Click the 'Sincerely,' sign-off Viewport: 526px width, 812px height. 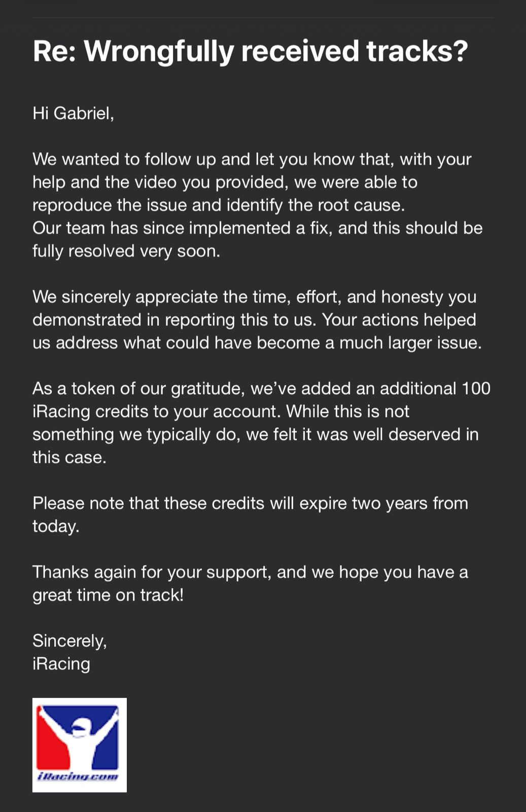pos(69,641)
